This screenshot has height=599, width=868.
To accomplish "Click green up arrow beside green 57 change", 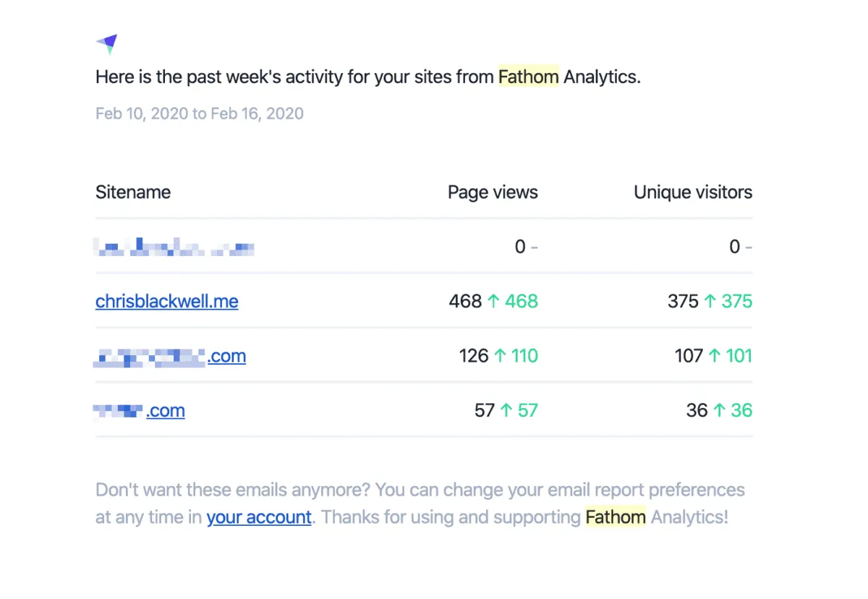I will (x=506, y=411).
